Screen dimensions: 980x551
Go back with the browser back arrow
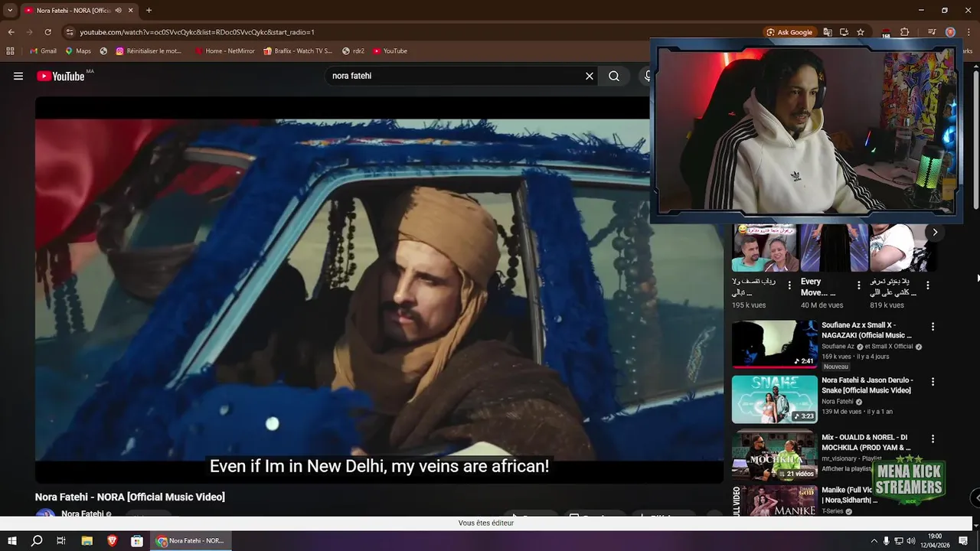tap(11, 32)
